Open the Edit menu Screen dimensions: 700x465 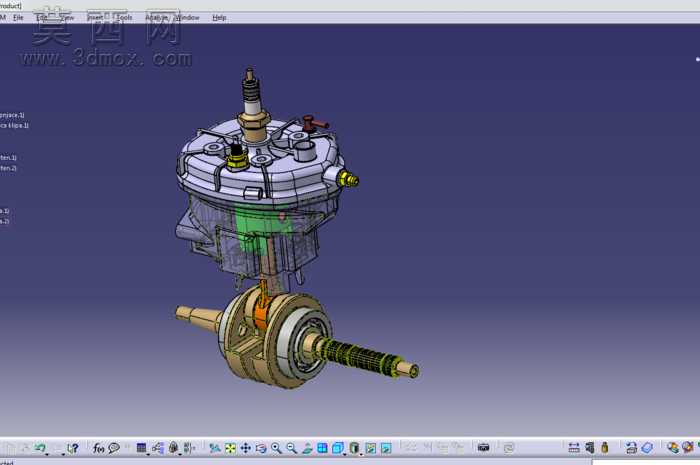[42, 17]
